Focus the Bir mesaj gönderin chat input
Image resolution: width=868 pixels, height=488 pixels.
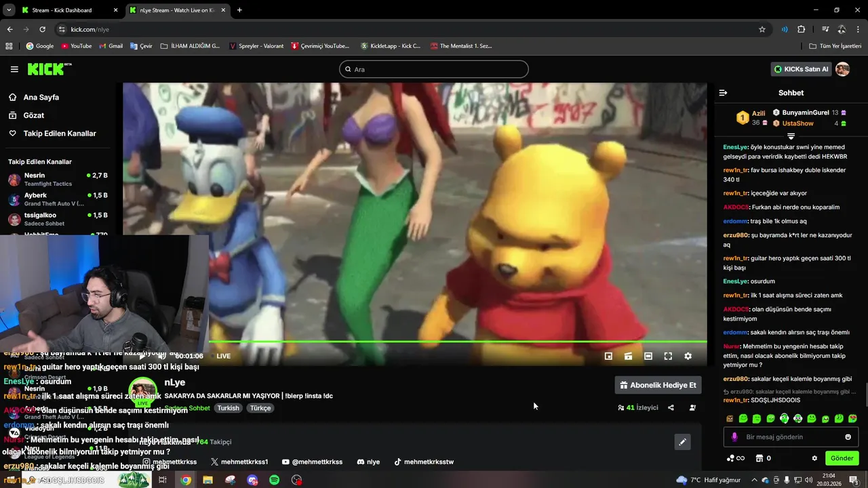pos(791,437)
